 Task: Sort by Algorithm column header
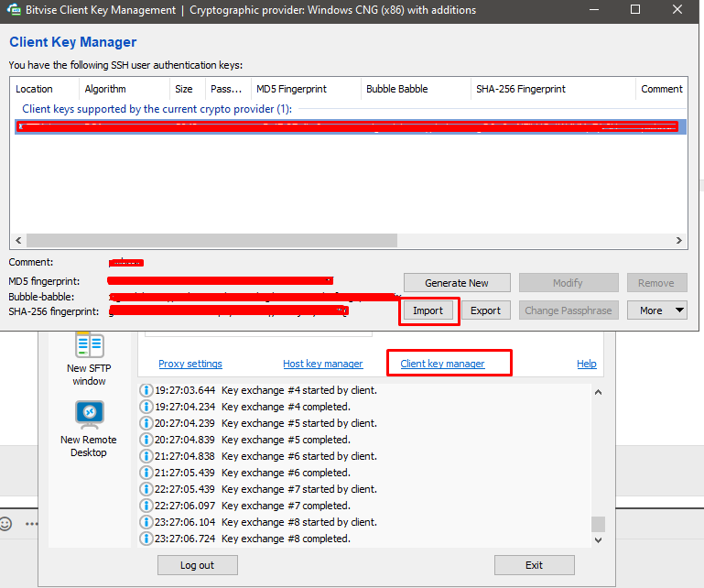coord(105,89)
